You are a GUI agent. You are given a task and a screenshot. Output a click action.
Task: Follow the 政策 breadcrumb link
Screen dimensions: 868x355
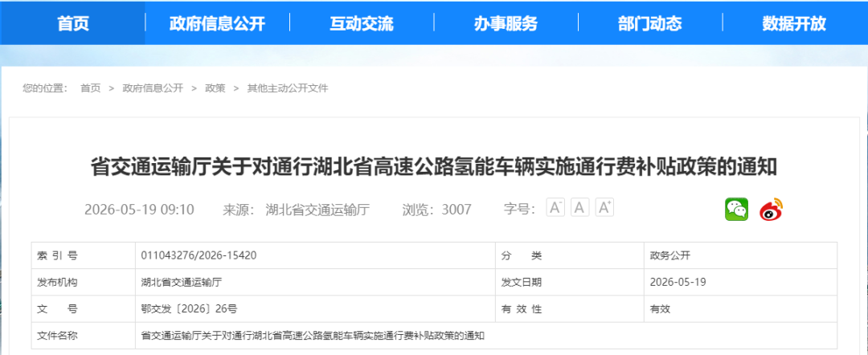[x=215, y=88]
